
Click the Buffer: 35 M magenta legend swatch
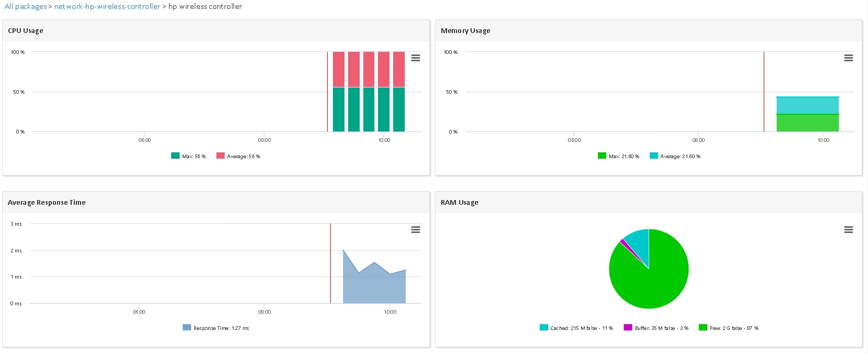628,327
